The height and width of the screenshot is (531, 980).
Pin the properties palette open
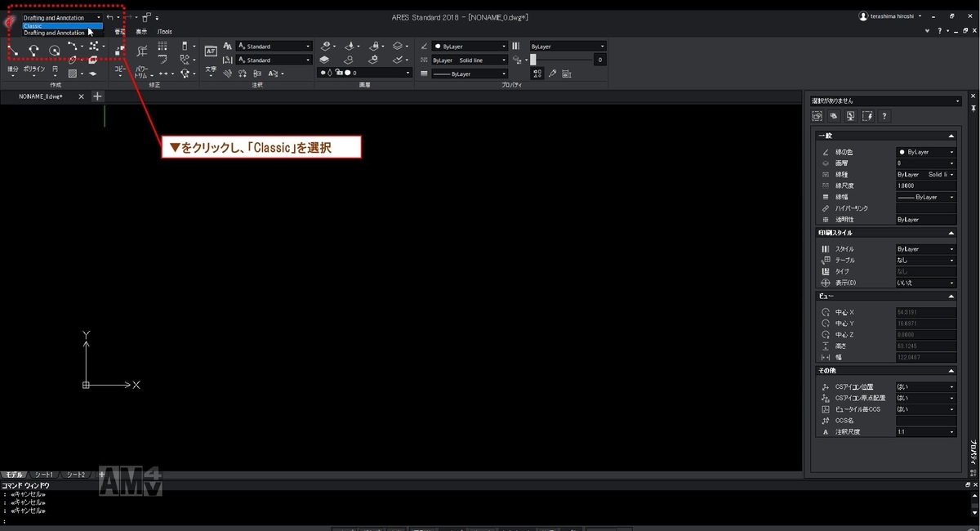973,107
